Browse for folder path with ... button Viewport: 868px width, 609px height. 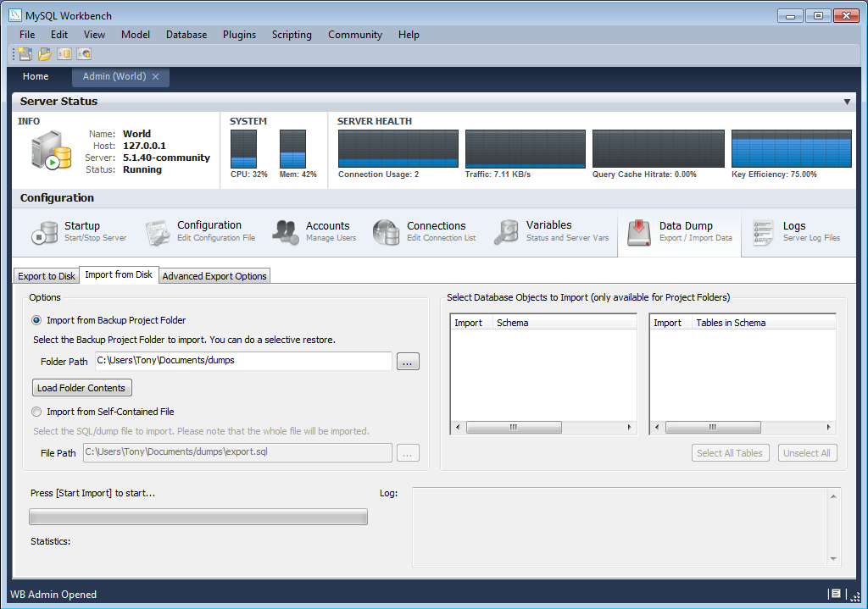tap(408, 361)
